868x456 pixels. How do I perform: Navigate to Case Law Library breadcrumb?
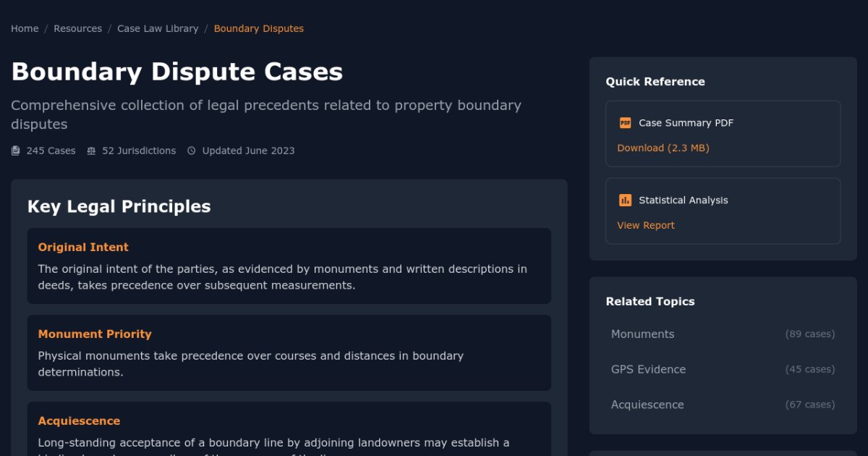tap(158, 29)
